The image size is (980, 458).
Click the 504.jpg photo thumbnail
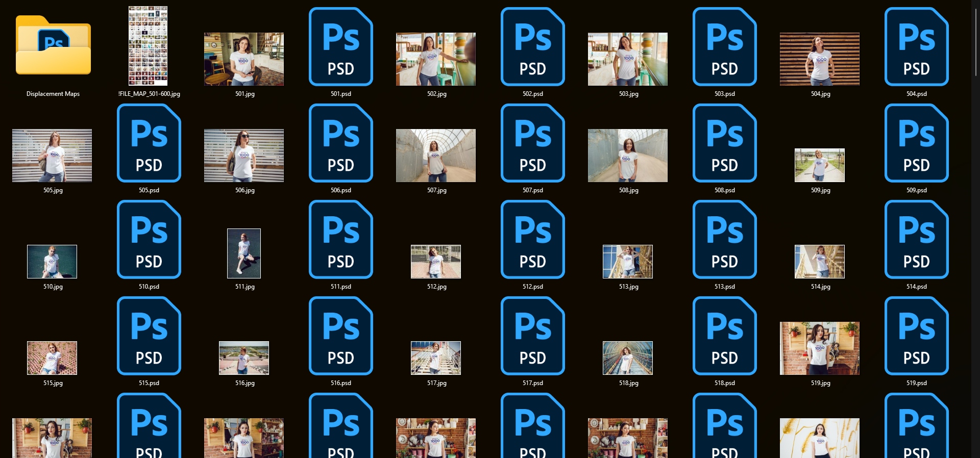[x=820, y=59]
